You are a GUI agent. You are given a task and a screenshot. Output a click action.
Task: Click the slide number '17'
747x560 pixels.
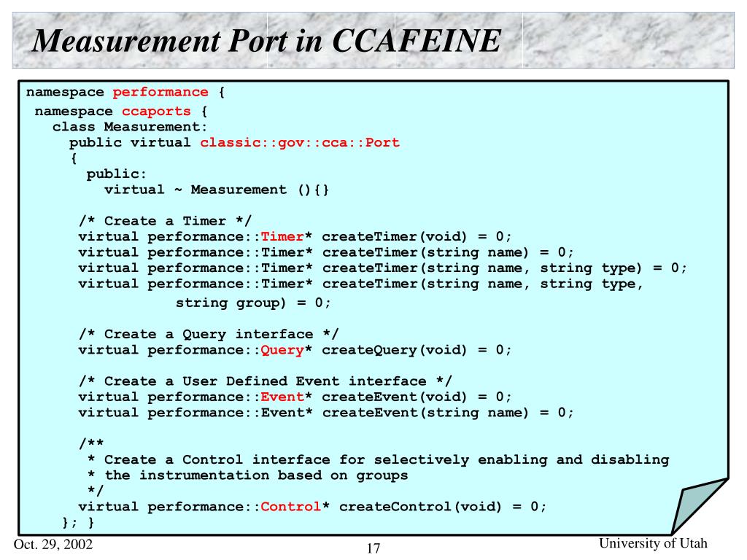click(x=373, y=548)
